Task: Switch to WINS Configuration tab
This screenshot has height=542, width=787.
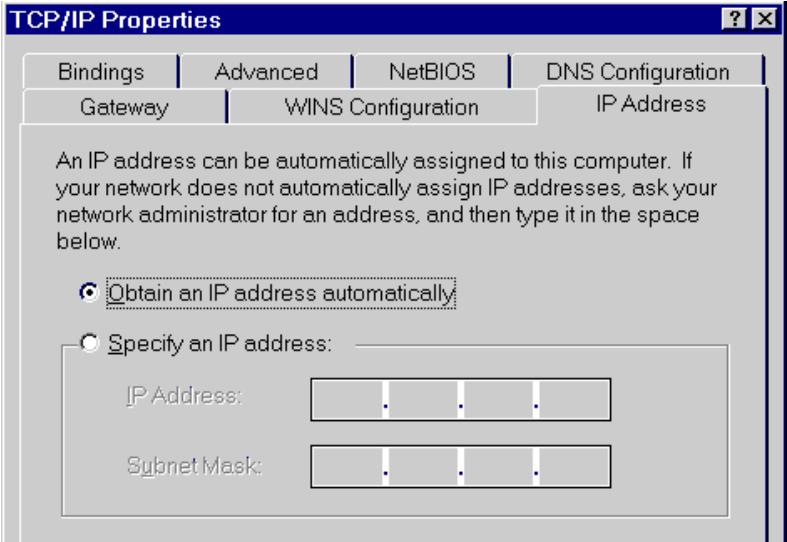Action: pyautogui.click(x=381, y=107)
